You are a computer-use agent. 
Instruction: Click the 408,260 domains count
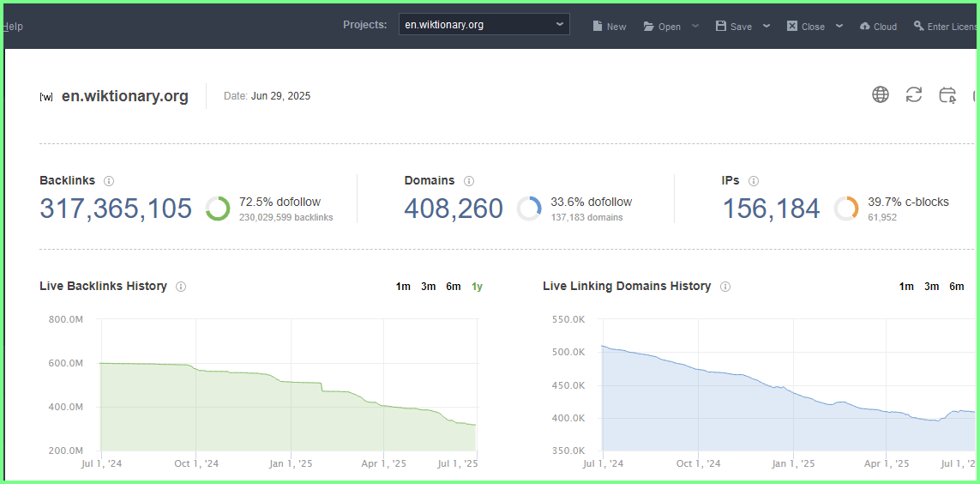coord(454,209)
